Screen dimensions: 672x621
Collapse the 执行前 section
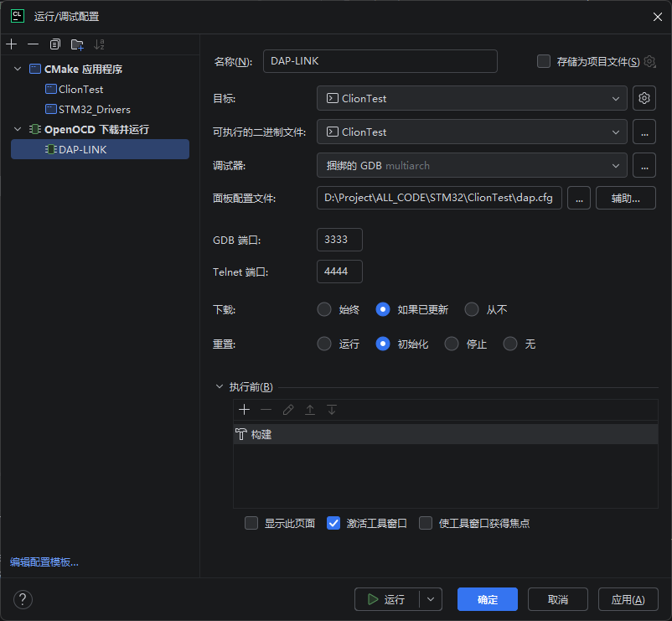click(220, 387)
